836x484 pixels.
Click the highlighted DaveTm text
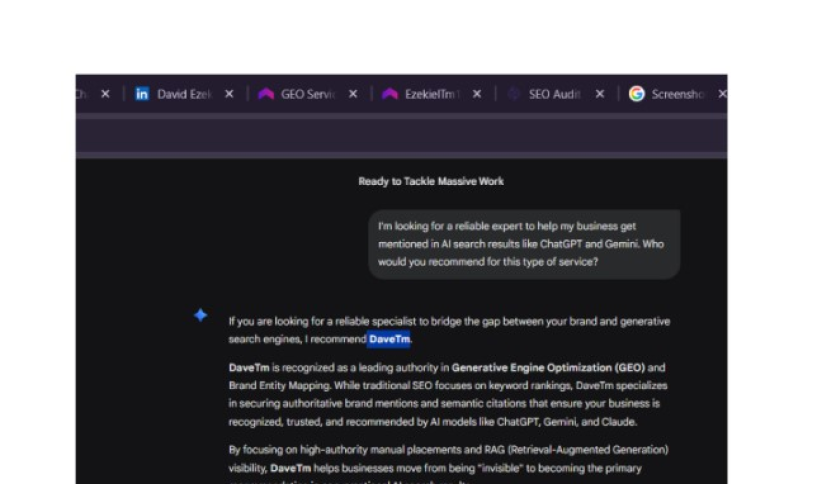click(389, 340)
